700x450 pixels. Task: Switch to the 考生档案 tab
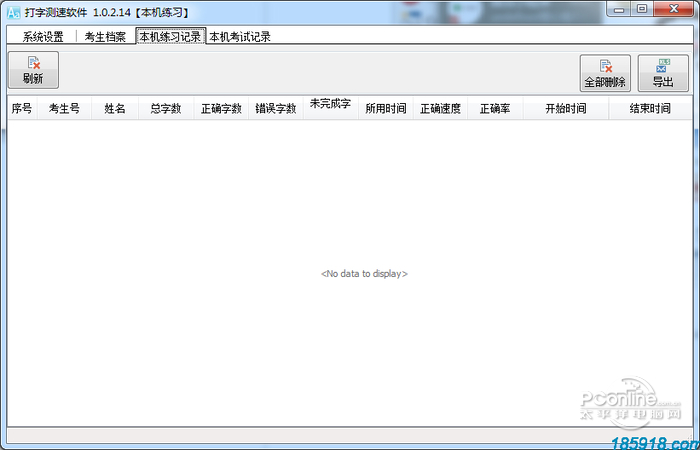(105, 37)
